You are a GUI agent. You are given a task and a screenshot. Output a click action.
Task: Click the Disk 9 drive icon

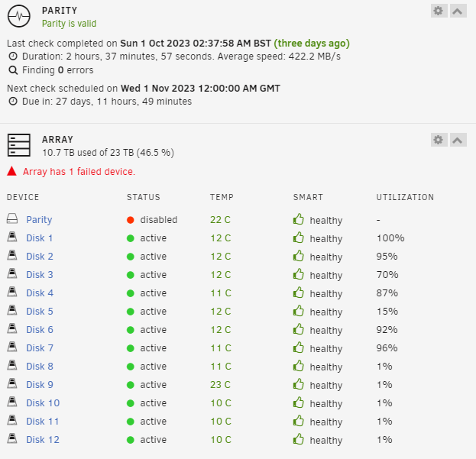pyautogui.click(x=12, y=383)
